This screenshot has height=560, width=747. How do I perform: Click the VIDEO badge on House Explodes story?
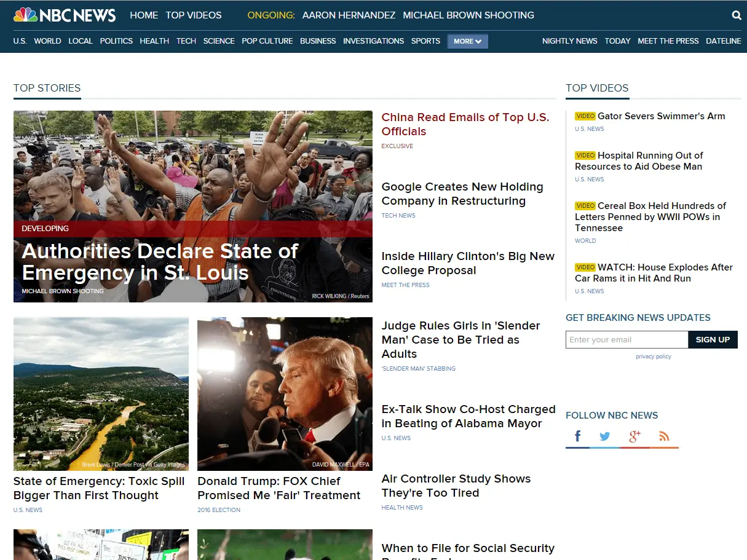[585, 267]
